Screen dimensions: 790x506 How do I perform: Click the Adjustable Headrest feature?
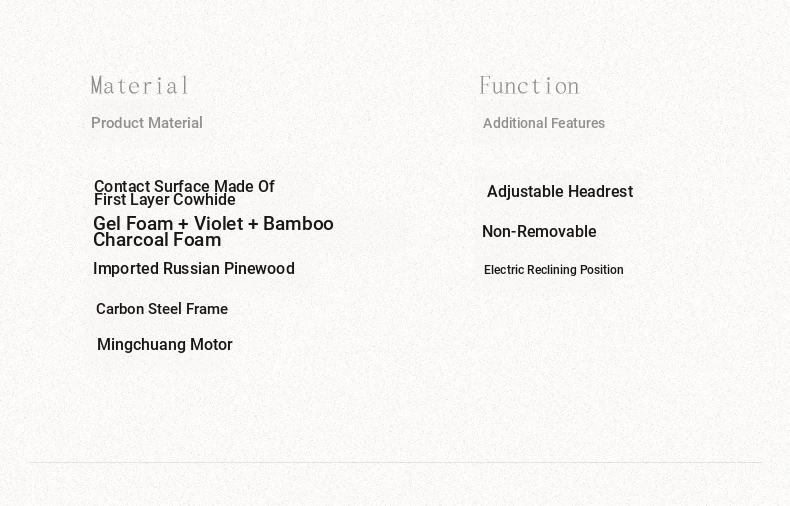560,191
